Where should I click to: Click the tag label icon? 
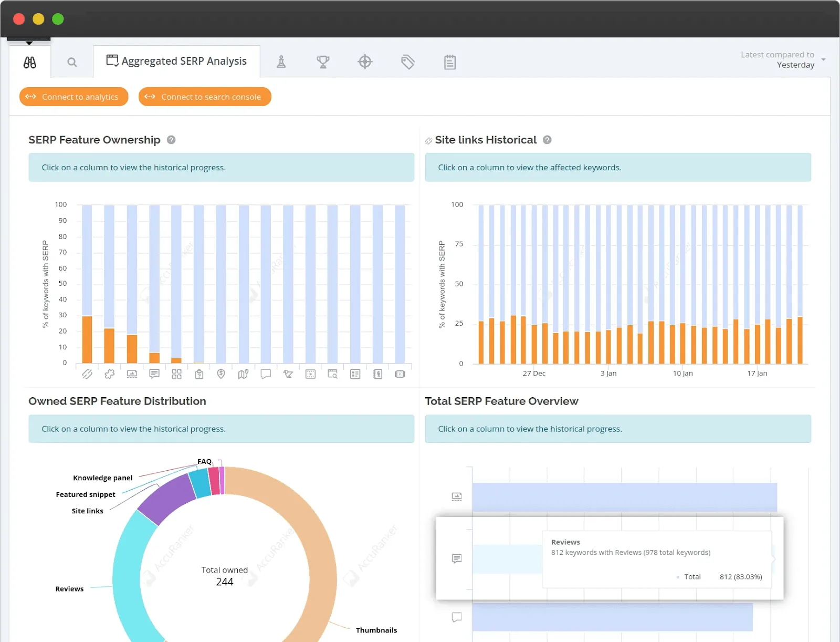coord(408,61)
